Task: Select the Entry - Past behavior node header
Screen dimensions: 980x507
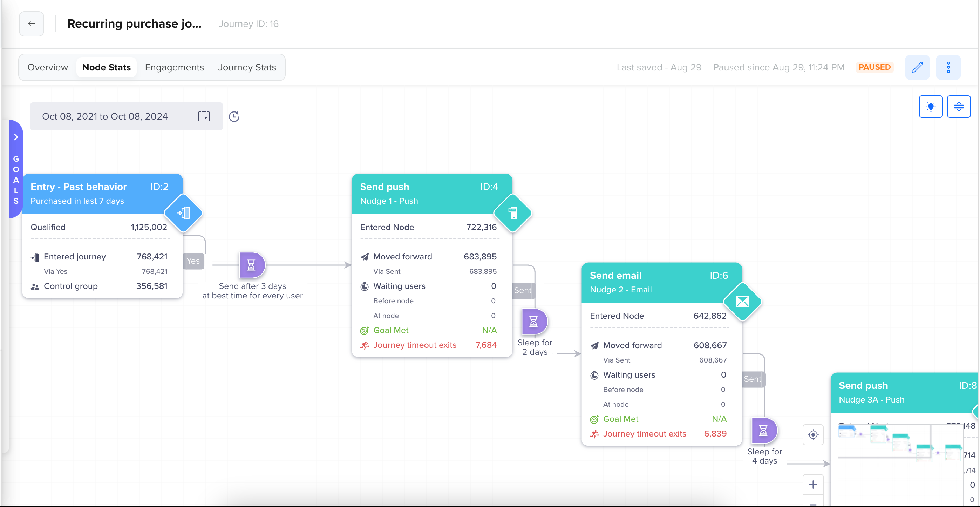Action: pos(102,194)
